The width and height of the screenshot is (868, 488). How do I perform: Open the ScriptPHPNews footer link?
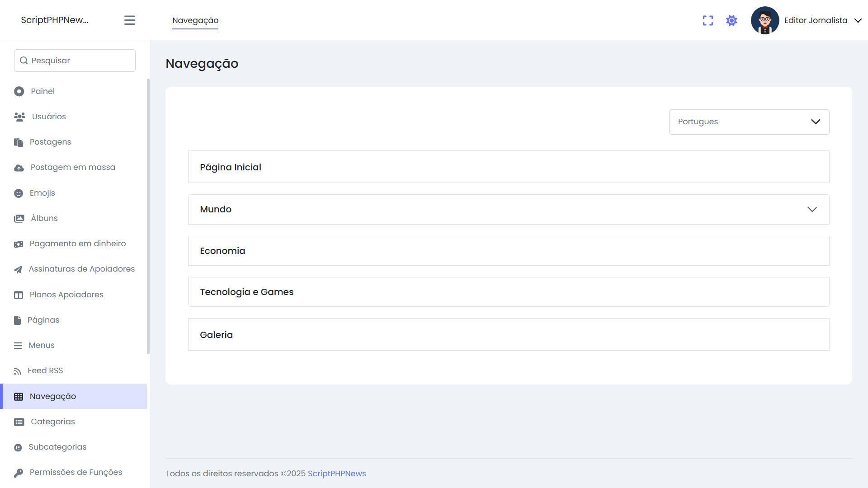click(x=337, y=474)
